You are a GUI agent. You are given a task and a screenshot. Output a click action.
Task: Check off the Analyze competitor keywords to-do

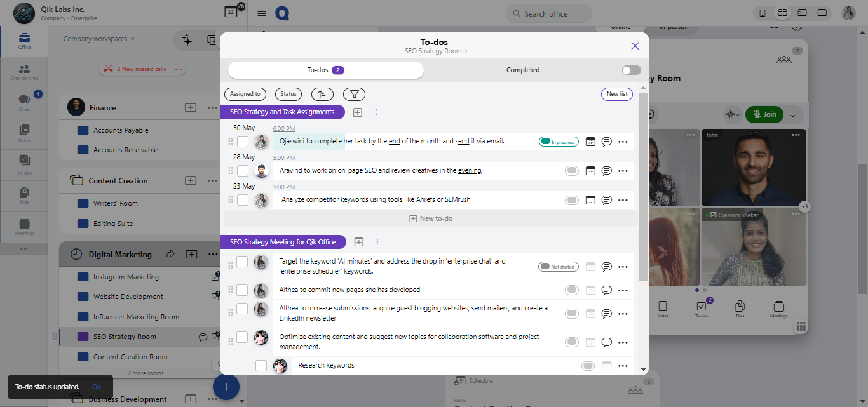(243, 200)
